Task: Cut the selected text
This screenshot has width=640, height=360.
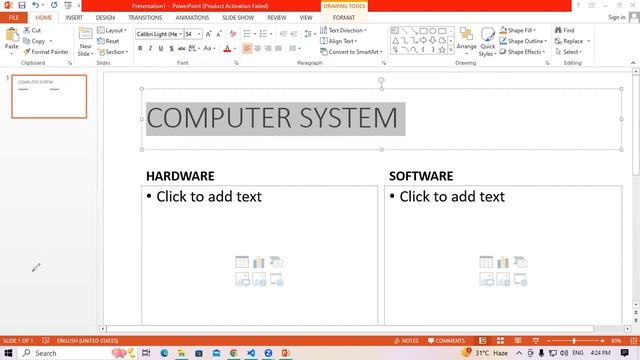Action: tap(32, 30)
